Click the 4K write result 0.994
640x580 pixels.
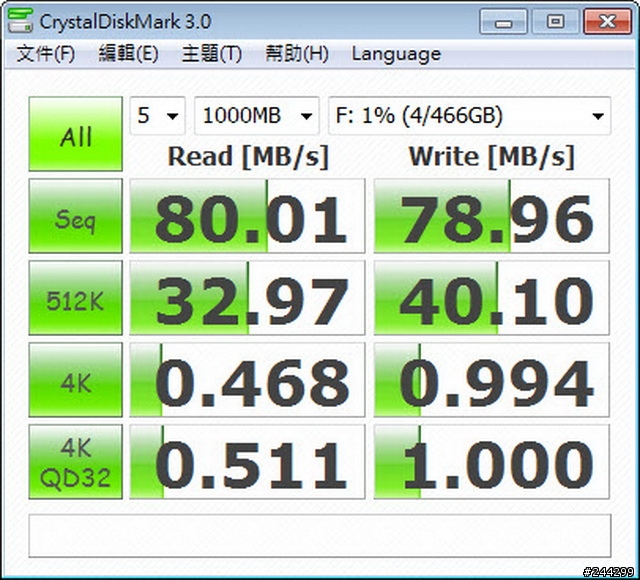tap(491, 380)
